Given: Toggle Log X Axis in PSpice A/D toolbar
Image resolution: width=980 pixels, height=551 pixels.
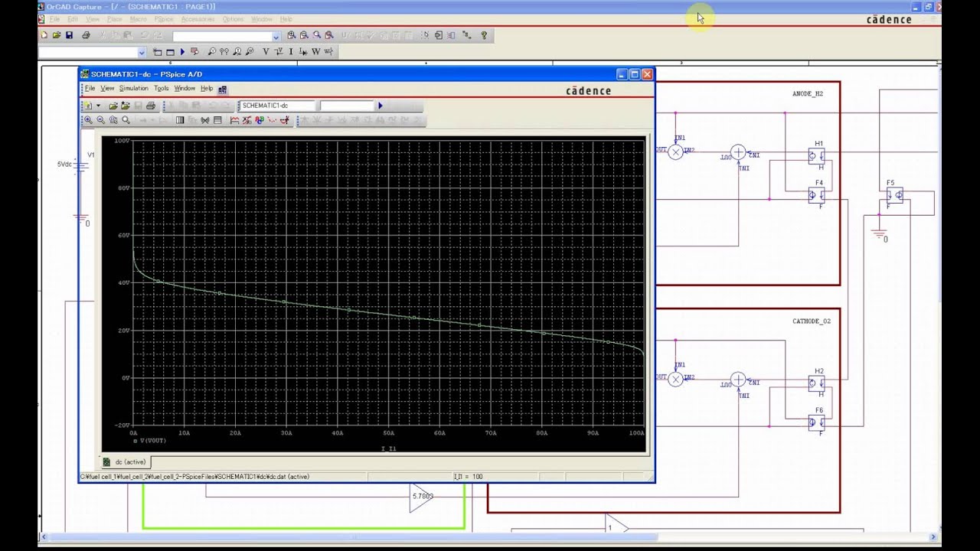Looking at the screenshot, I should (x=180, y=120).
